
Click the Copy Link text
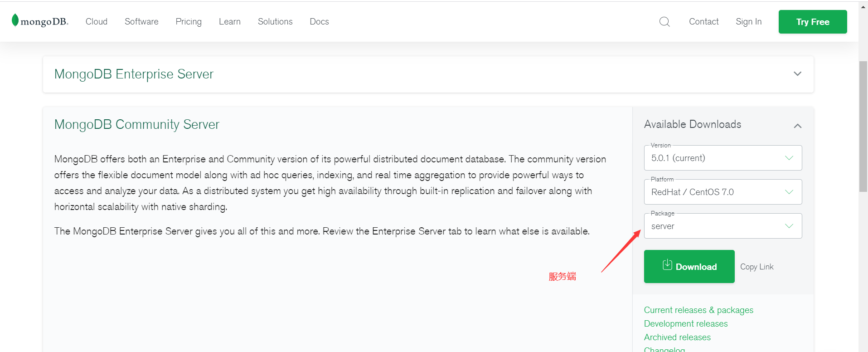tap(757, 267)
